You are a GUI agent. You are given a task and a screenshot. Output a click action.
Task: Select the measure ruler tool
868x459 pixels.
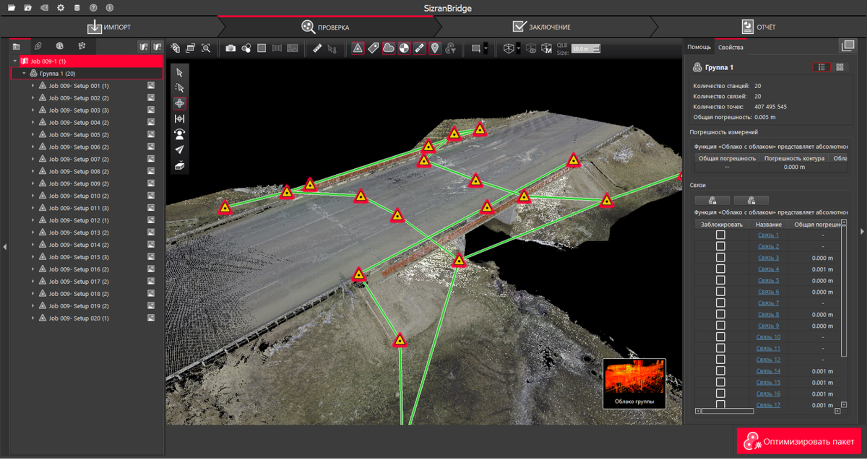317,48
